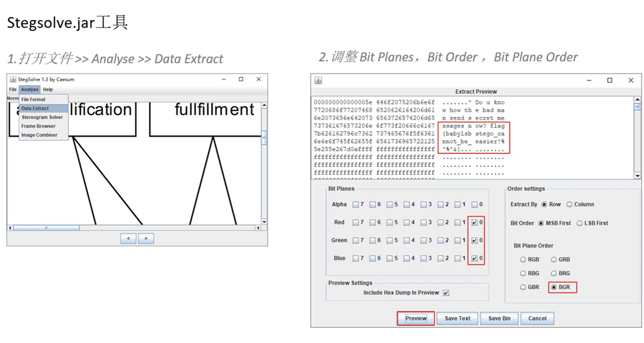This screenshot has width=644, height=343.
Task: Uncheck Green bit plane 0
Action: pyautogui.click(x=474, y=241)
